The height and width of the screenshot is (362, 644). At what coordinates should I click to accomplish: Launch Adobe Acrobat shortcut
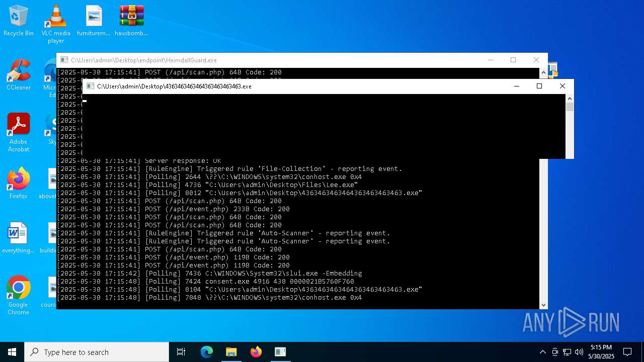[x=19, y=133]
